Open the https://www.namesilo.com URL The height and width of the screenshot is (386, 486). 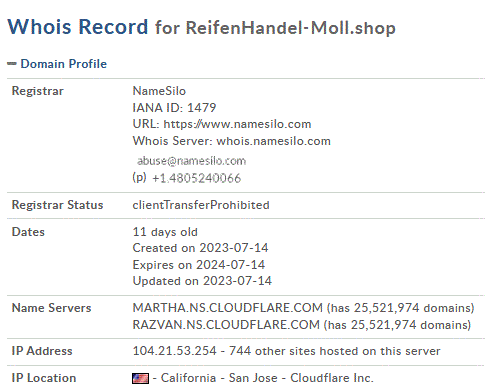tap(237, 124)
